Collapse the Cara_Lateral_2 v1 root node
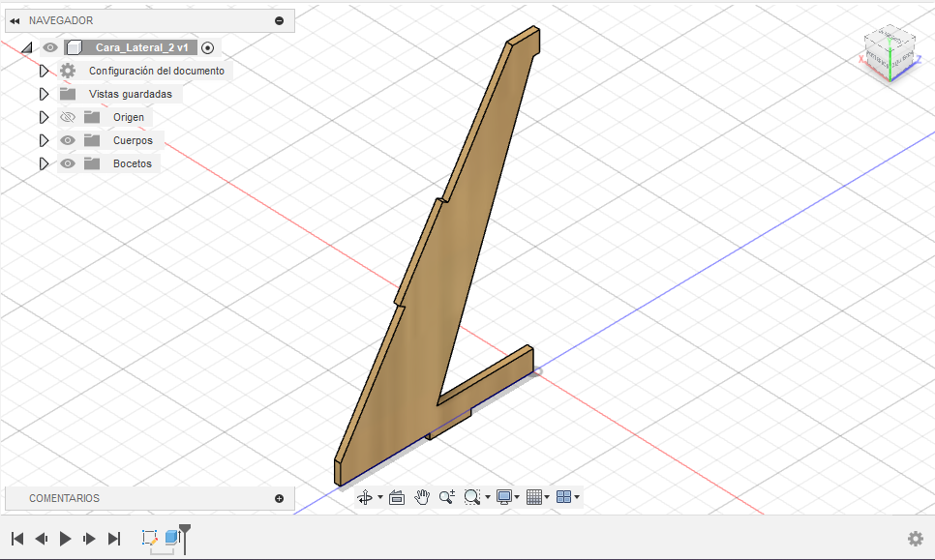 [27, 47]
